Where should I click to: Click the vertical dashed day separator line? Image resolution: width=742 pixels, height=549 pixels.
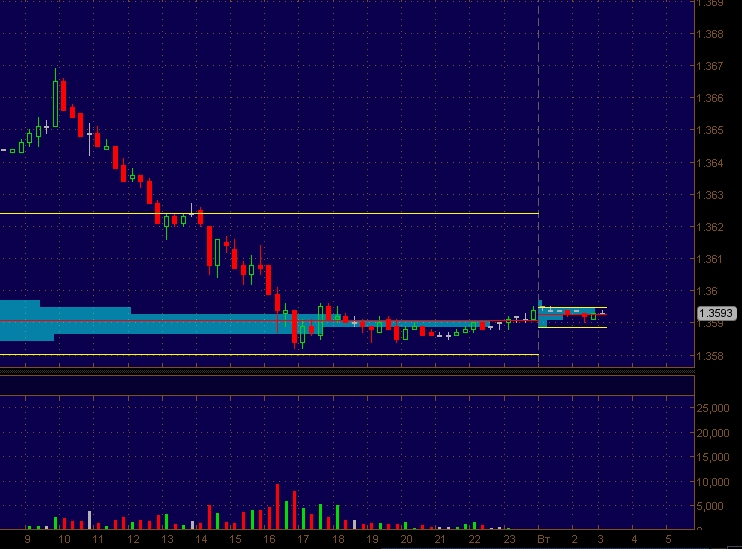(x=539, y=184)
